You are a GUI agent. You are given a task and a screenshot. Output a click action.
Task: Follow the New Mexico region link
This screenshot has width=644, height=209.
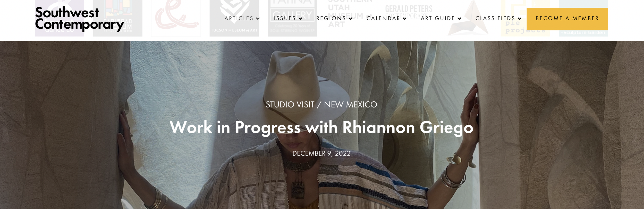[x=351, y=104]
